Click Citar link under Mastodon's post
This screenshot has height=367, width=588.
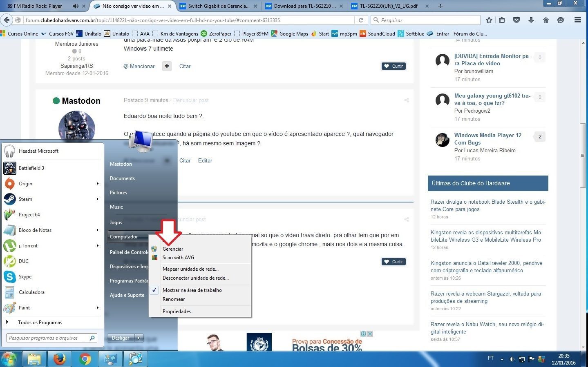coord(185,160)
